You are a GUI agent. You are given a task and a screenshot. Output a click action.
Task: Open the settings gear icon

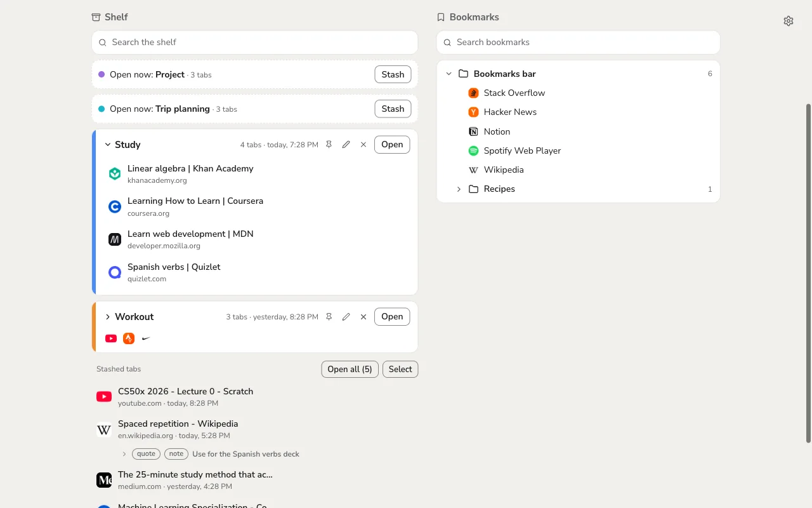click(789, 21)
